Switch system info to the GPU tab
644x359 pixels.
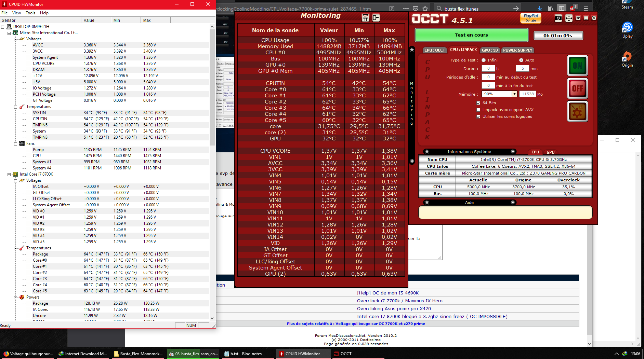550,152
